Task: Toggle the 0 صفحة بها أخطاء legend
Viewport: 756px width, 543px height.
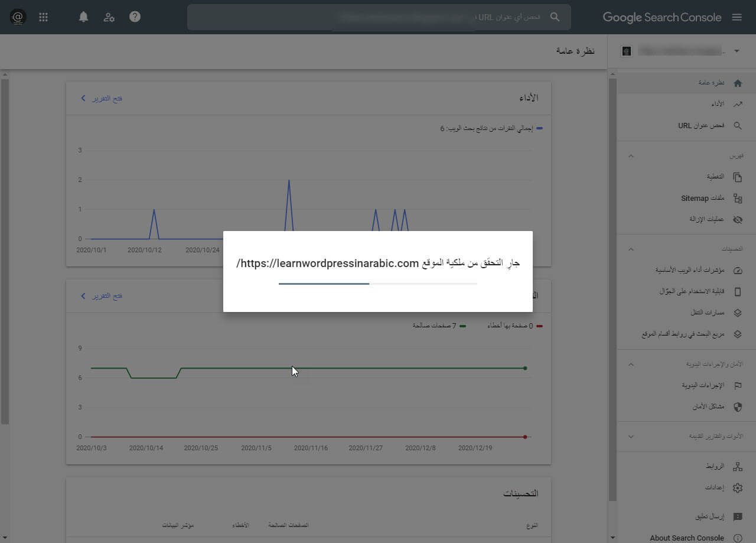Action: tap(515, 326)
